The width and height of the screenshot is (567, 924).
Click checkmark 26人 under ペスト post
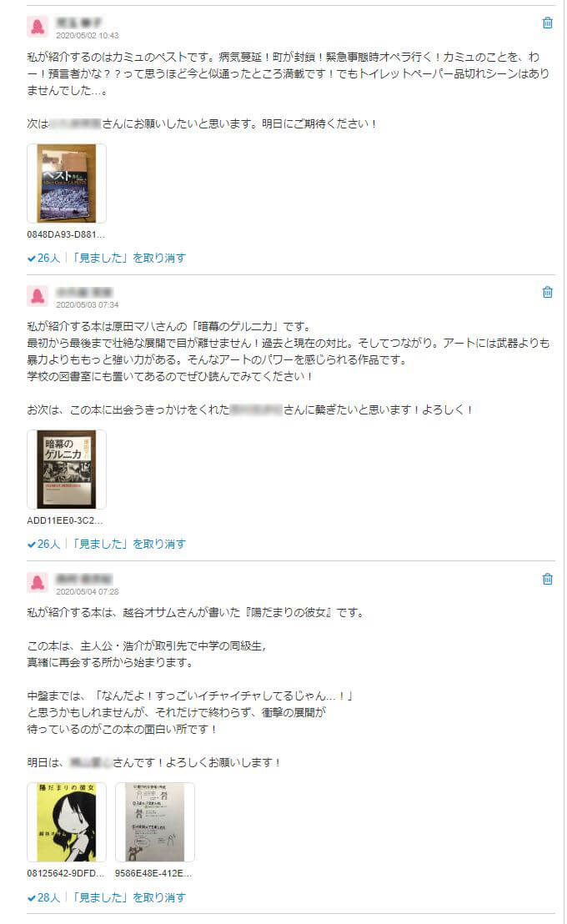pyautogui.click(x=43, y=259)
